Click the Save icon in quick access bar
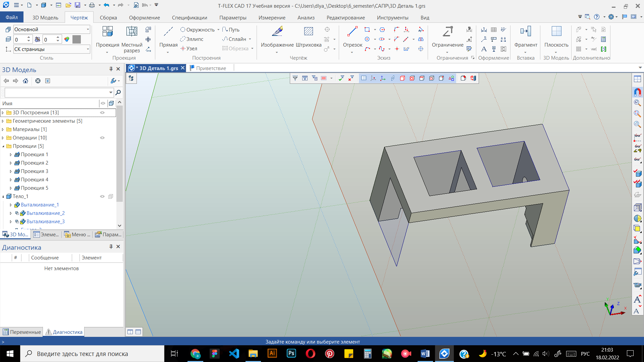 coord(77,5)
